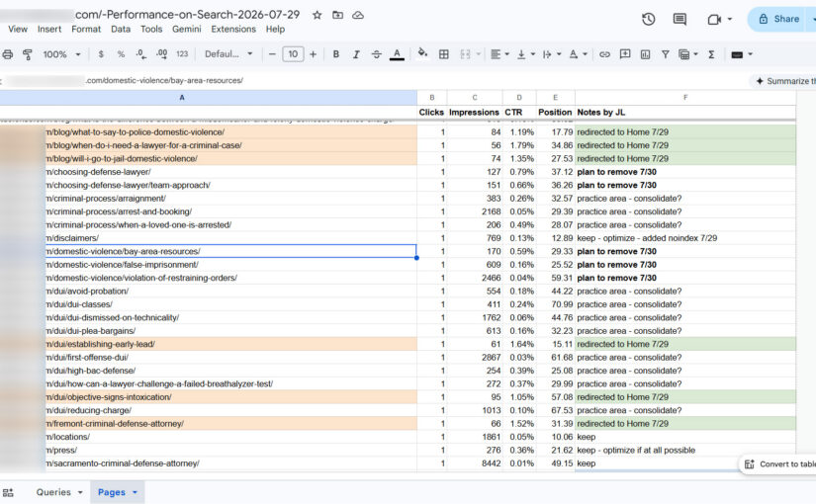The width and height of the screenshot is (816, 504).
Task: Open Pages tab dropdown arrow
Action: coord(135,492)
